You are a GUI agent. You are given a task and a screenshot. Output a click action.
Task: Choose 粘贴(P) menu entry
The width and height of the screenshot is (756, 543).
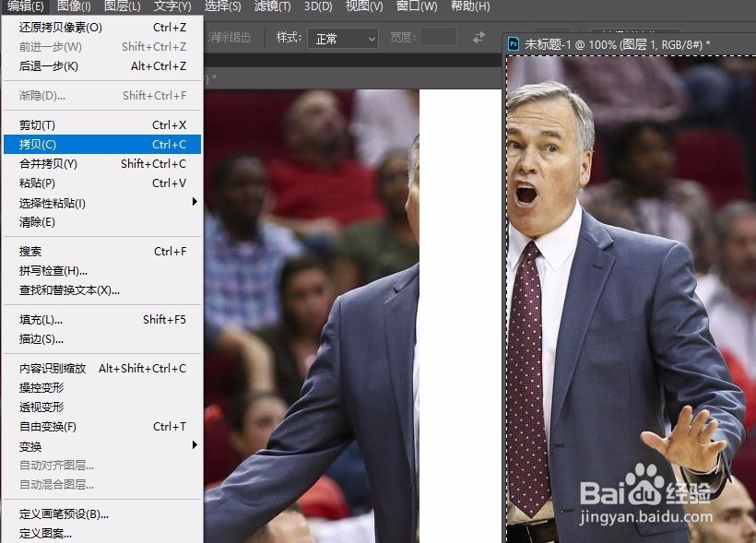pyautogui.click(x=102, y=183)
